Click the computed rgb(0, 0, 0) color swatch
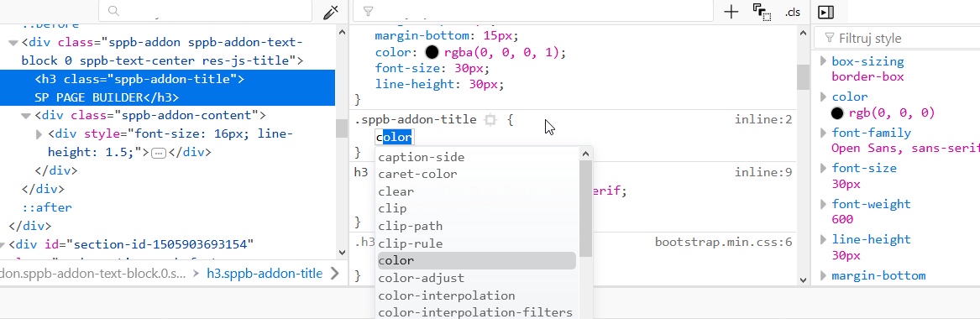 click(x=837, y=113)
